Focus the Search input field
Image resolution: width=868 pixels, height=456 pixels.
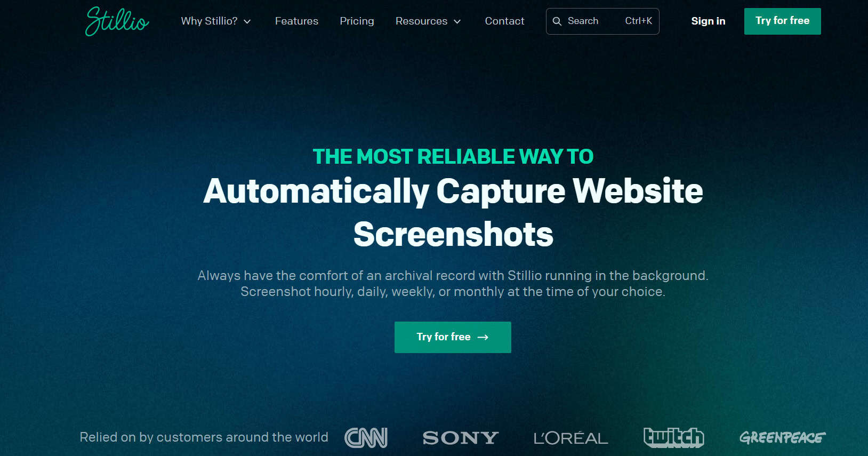[x=602, y=21]
